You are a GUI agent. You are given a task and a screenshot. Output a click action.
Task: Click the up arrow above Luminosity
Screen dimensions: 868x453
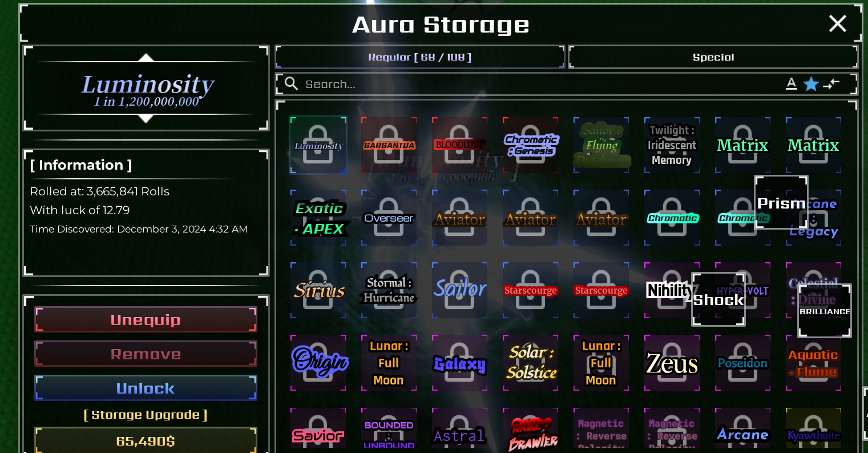pyautogui.click(x=147, y=58)
